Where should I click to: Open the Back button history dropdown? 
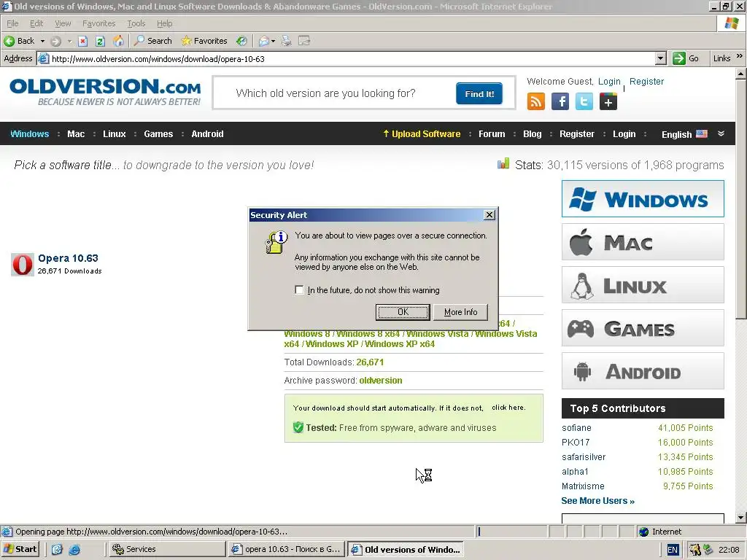coord(42,41)
